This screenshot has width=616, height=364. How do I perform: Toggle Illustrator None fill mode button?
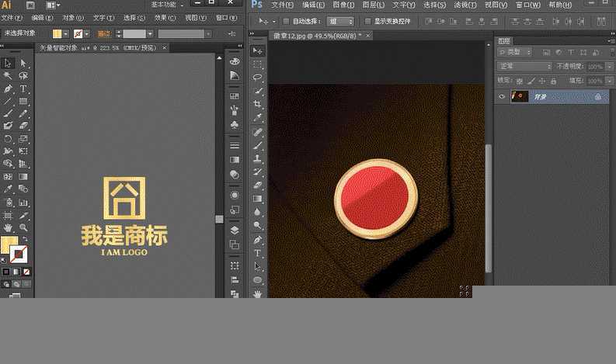(x=26, y=272)
